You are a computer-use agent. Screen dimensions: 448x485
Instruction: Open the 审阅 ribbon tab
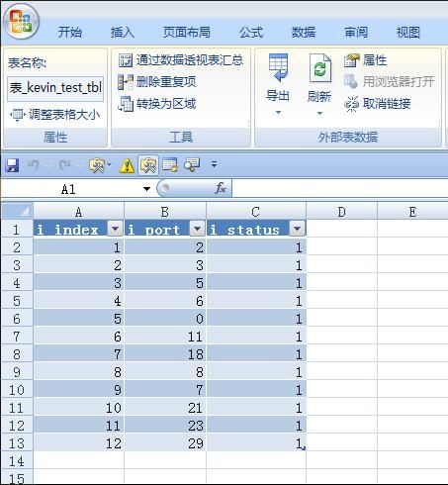click(x=356, y=33)
